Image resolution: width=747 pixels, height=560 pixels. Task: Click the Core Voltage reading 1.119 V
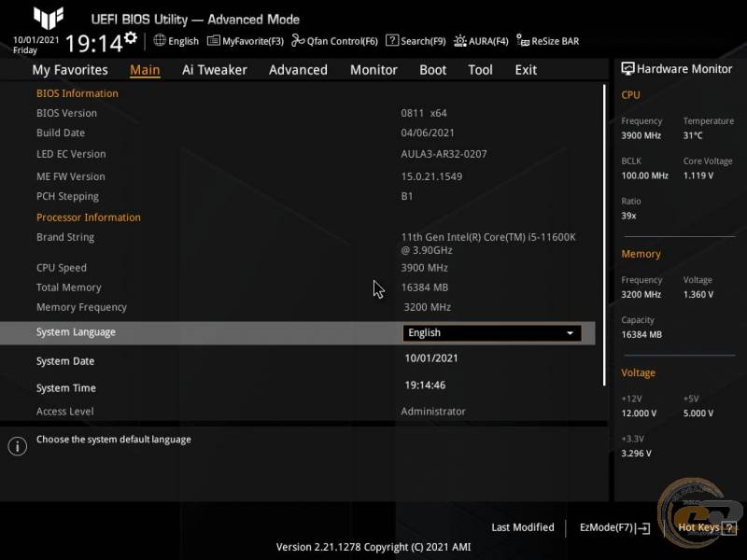[698, 175]
